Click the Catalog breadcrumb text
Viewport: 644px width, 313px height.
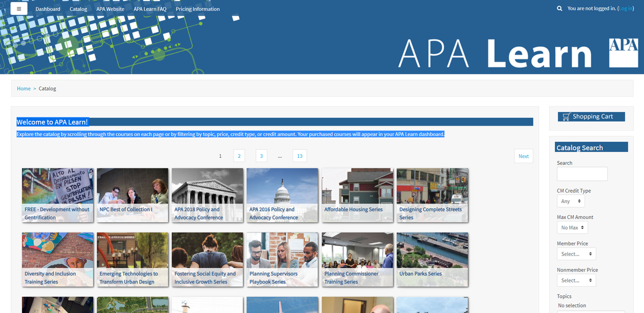47,89
